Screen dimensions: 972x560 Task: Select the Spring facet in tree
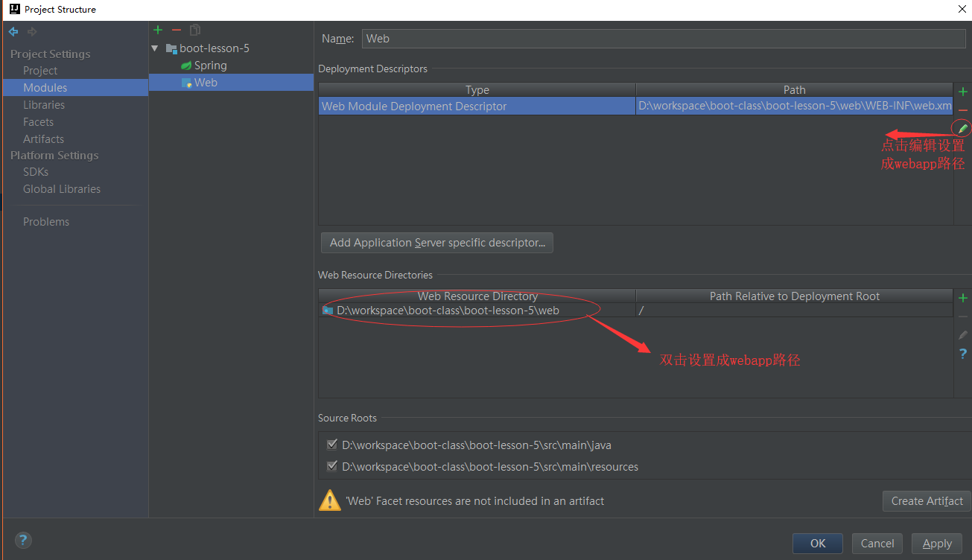coord(210,66)
